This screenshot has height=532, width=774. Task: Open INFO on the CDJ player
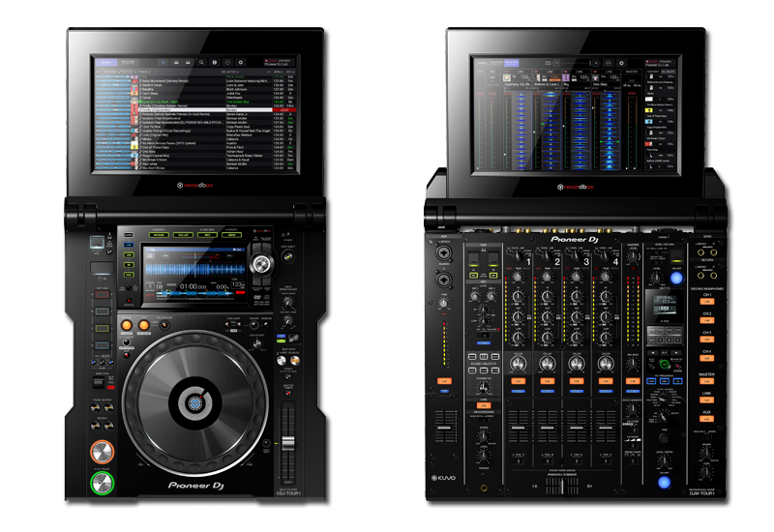click(207, 235)
